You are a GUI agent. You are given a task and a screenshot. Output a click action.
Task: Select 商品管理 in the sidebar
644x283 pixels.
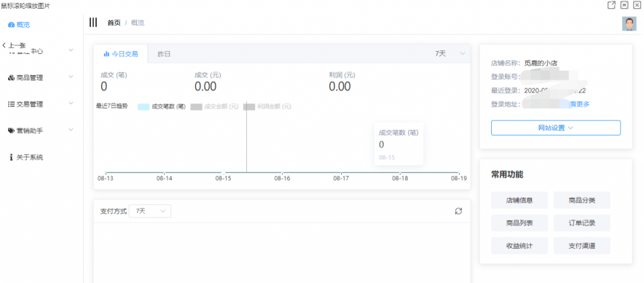click(x=30, y=78)
